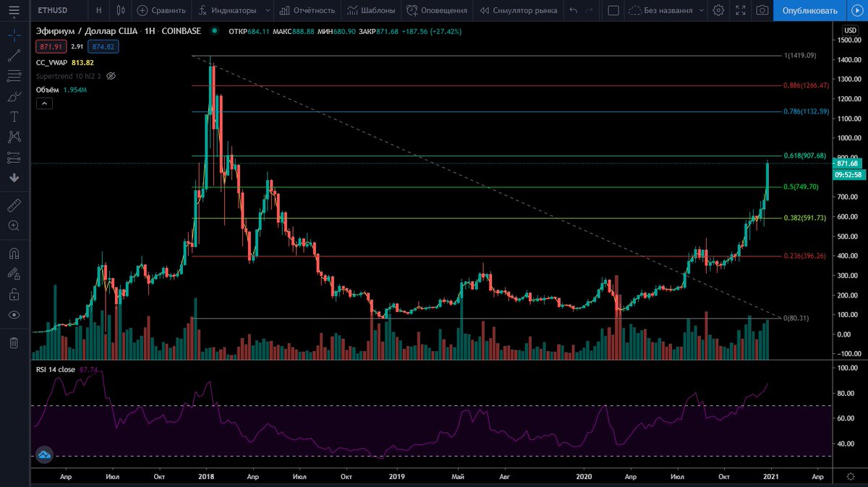Remove all drawings with trash icon
This screenshot has height=487, width=868.
click(13, 342)
